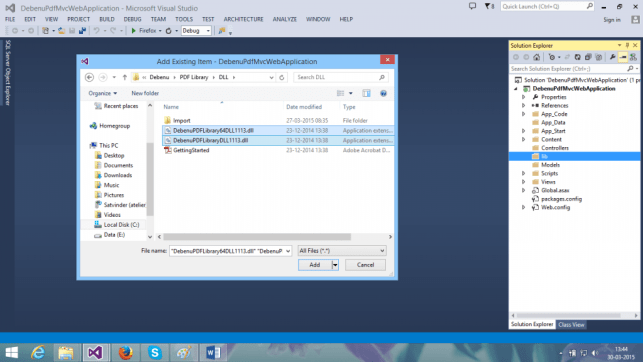Click the New folder button

145,93
